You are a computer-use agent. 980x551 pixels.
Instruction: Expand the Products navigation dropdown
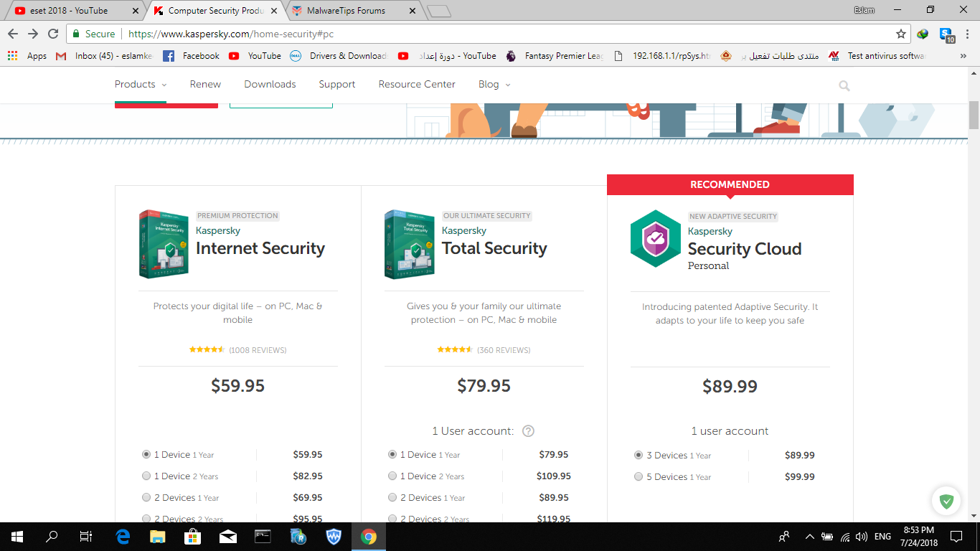click(141, 85)
